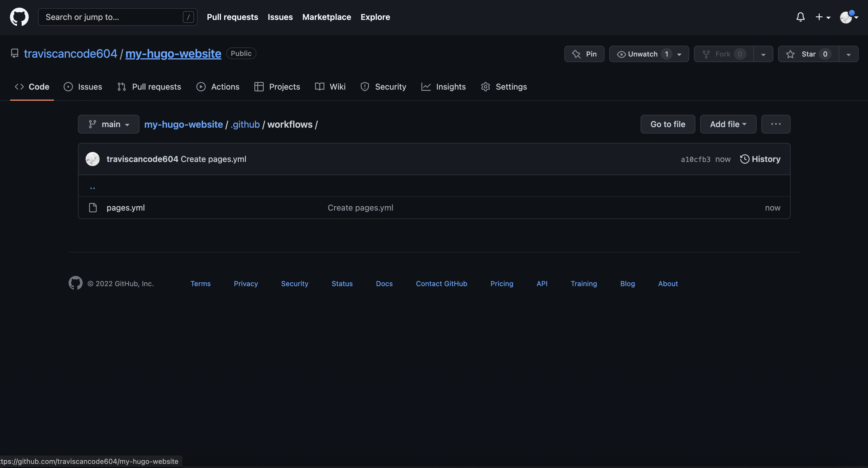Click the file icon next to pages.yml
This screenshot has width=868, height=468.
(93, 208)
